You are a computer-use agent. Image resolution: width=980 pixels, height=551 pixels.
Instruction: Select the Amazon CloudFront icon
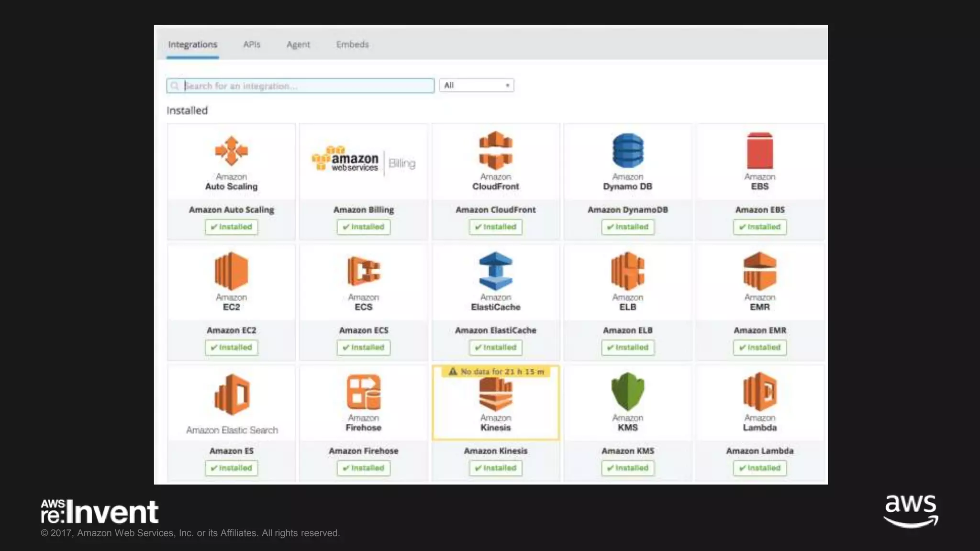pyautogui.click(x=496, y=150)
